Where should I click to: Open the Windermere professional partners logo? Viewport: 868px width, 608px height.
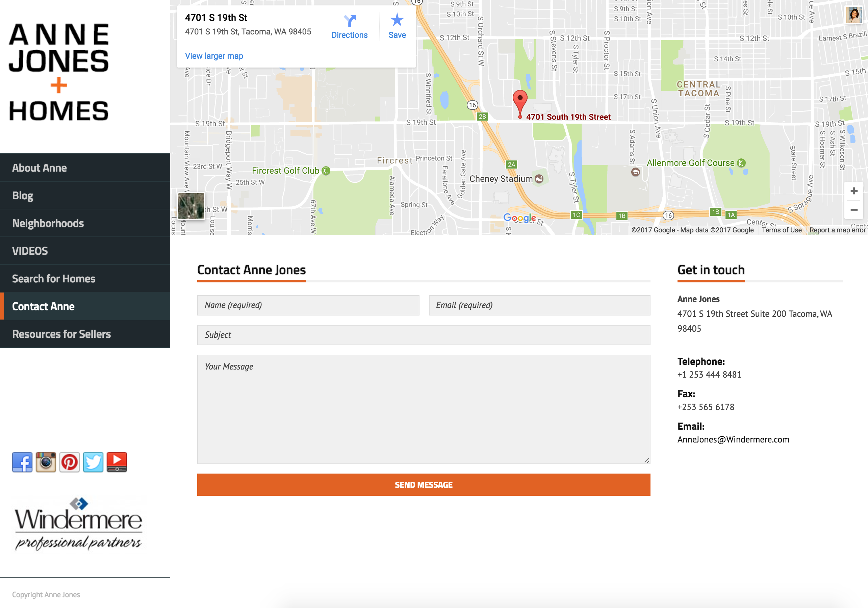click(x=78, y=524)
